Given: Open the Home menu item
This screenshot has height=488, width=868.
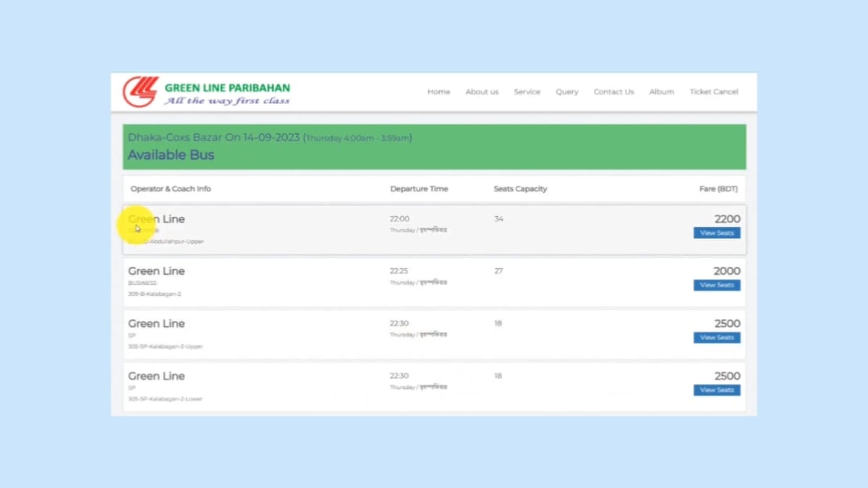Looking at the screenshot, I should tap(438, 92).
